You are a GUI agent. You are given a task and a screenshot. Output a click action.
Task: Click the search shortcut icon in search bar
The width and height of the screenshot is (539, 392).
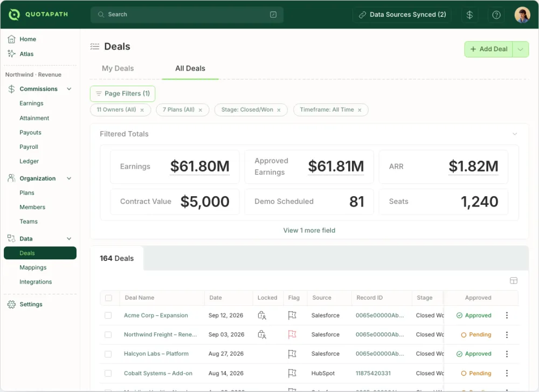click(273, 15)
